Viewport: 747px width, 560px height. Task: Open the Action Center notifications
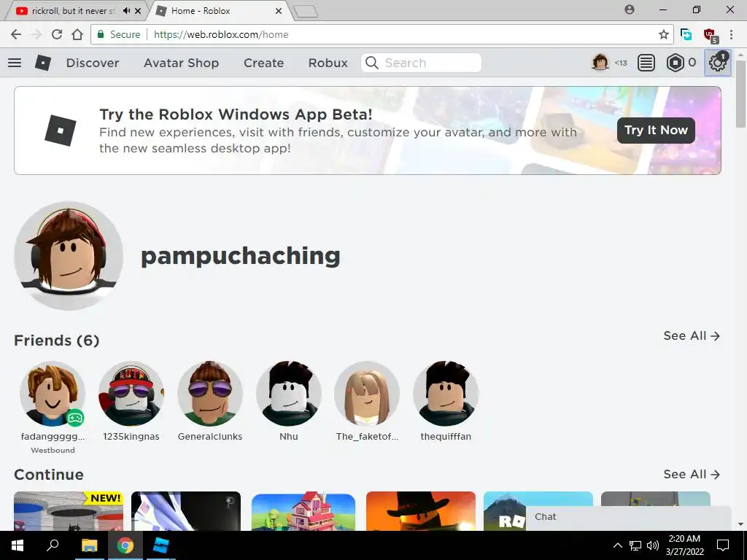point(723,545)
